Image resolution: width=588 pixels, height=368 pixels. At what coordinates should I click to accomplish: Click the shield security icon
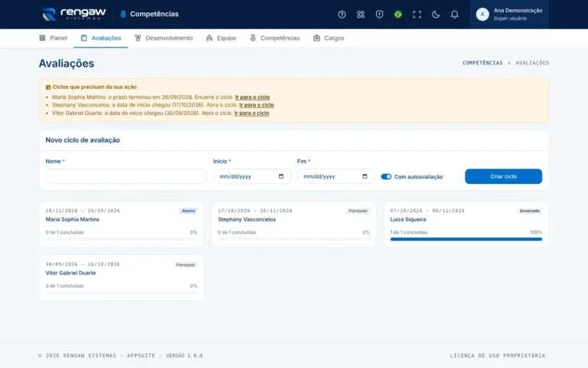tap(379, 15)
